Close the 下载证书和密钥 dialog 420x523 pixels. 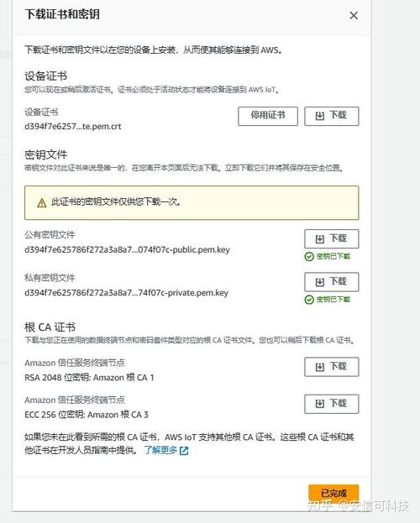pos(354,15)
